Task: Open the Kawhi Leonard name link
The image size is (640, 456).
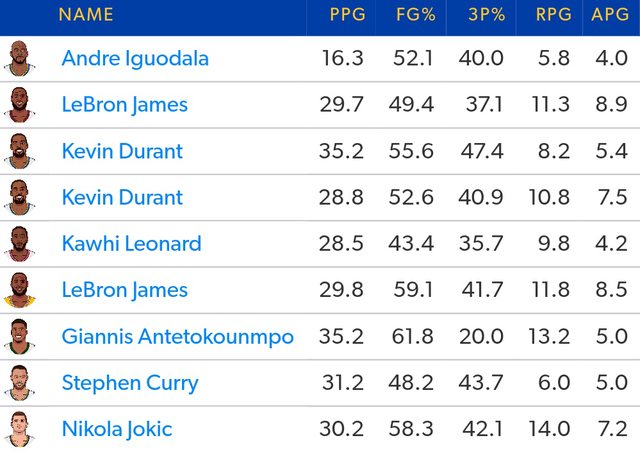Action: [x=131, y=244]
